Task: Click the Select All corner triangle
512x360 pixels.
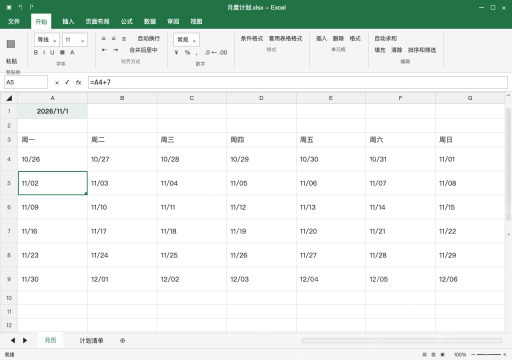Action: tap(9, 98)
